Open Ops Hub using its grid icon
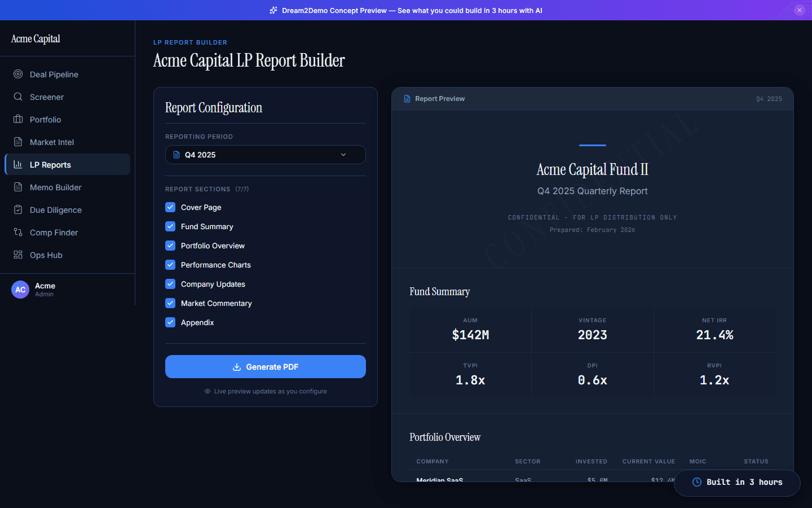The width and height of the screenshot is (812, 508). click(x=17, y=255)
